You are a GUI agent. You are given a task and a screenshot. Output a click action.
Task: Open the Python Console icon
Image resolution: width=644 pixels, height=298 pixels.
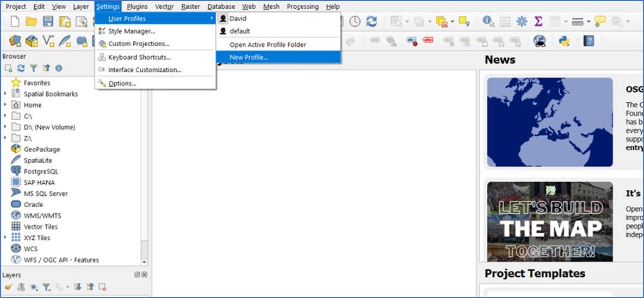(x=564, y=41)
